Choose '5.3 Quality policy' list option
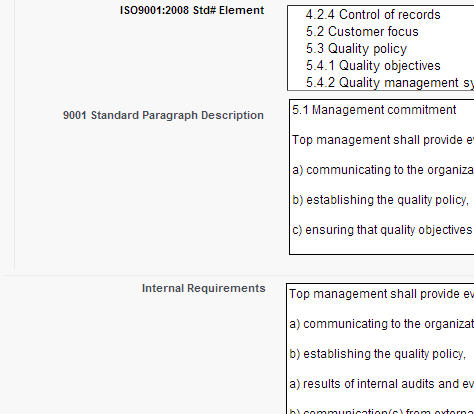 point(356,49)
